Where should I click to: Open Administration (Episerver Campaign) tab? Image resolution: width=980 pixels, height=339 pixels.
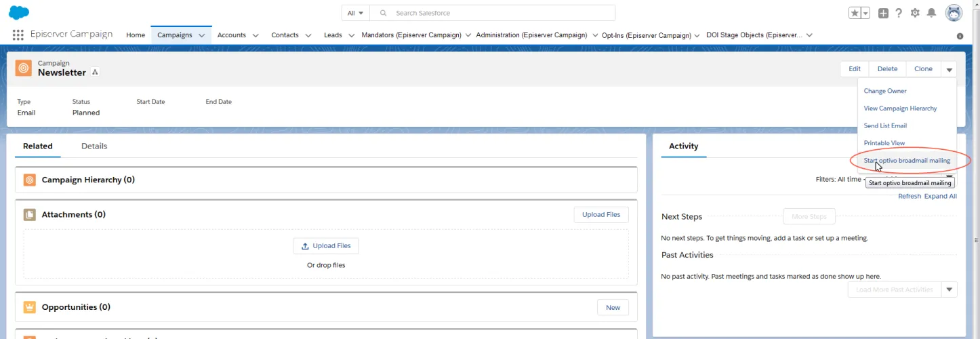click(531, 35)
